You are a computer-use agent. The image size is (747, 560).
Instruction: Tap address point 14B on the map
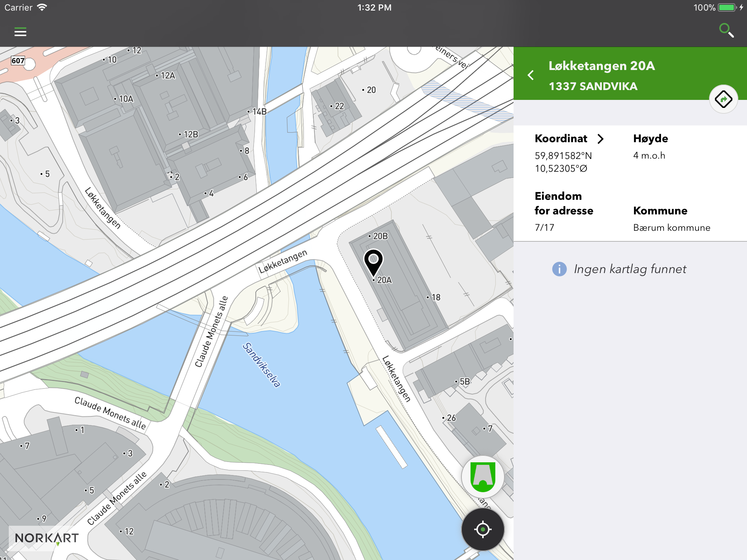257,112
